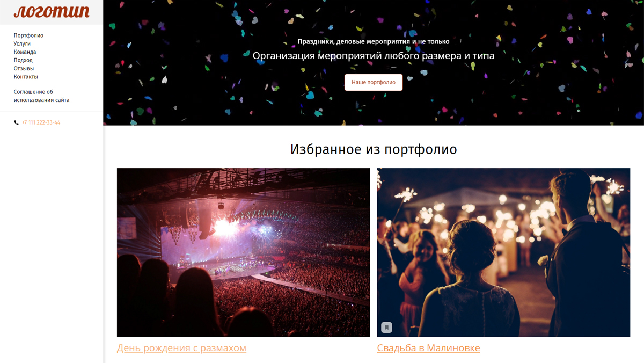The image size is (644, 363).
Task: Click the wedding sparklers portfolio thumbnail
Action: (x=503, y=252)
